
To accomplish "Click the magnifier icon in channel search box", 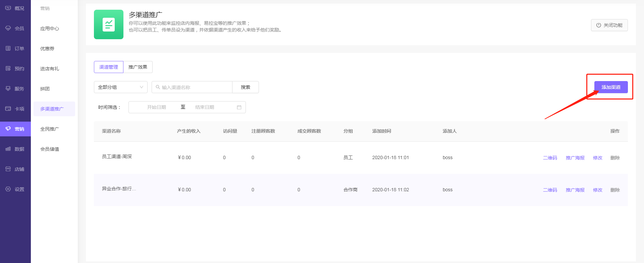I will (158, 87).
